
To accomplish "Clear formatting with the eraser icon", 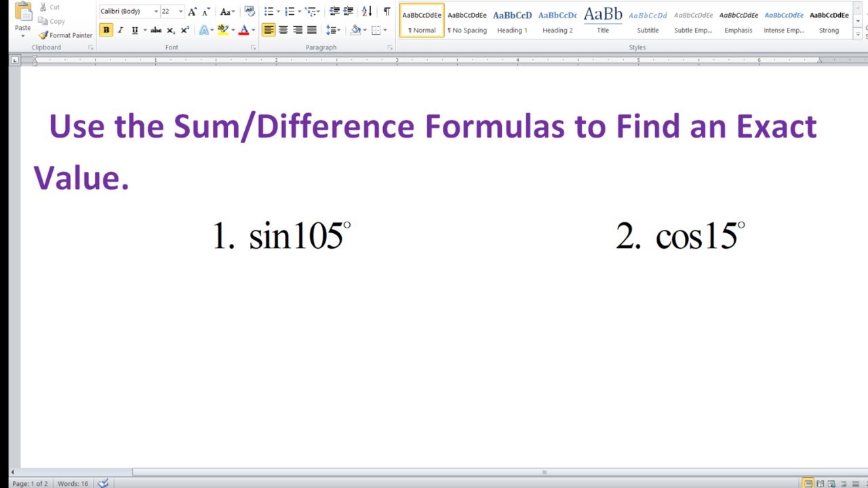I will pyautogui.click(x=250, y=12).
